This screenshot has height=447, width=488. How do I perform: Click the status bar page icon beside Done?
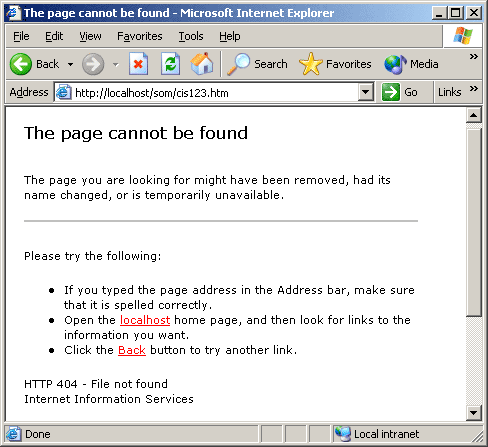click(x=14, y=434)
